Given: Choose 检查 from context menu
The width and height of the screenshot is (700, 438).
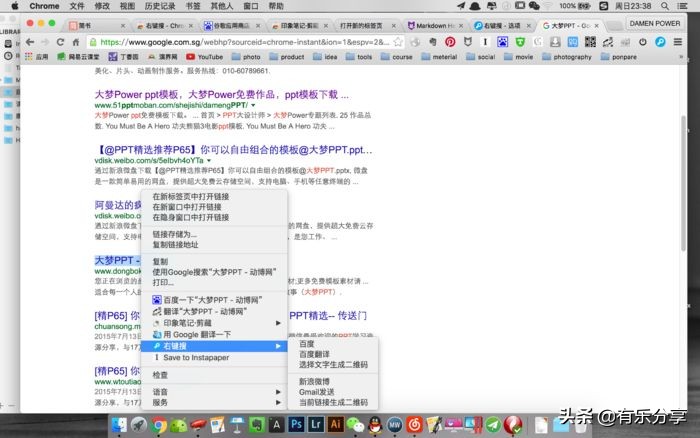Looking at the screenshot, I should pos(214,375).
